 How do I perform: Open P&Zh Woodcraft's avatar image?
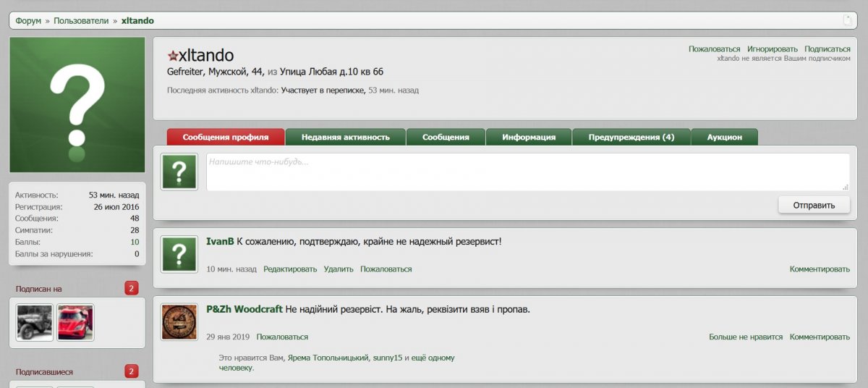point(179,322)
